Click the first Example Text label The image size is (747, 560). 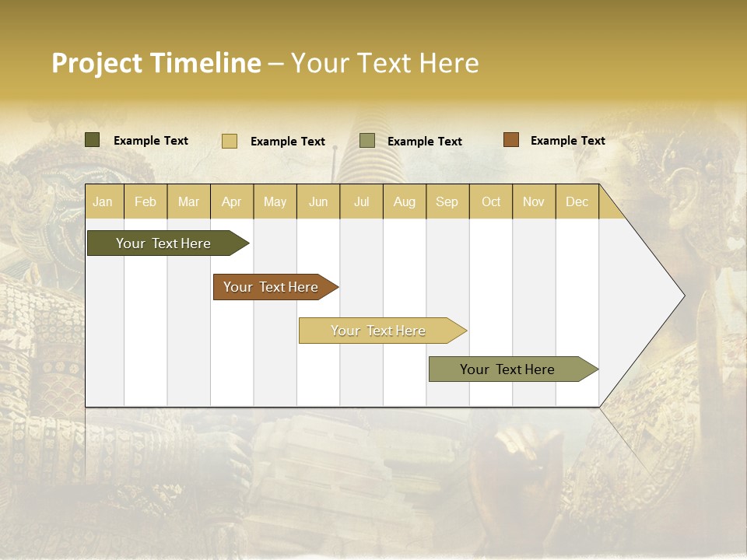click(x=151, y=140)
